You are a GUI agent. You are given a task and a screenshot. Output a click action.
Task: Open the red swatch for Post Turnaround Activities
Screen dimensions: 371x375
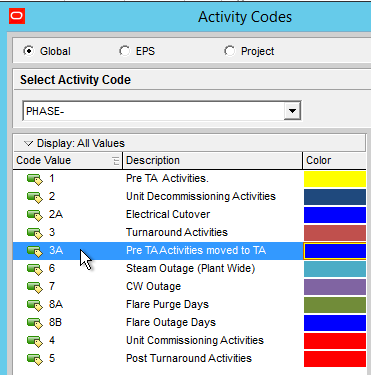coord(335,359)
